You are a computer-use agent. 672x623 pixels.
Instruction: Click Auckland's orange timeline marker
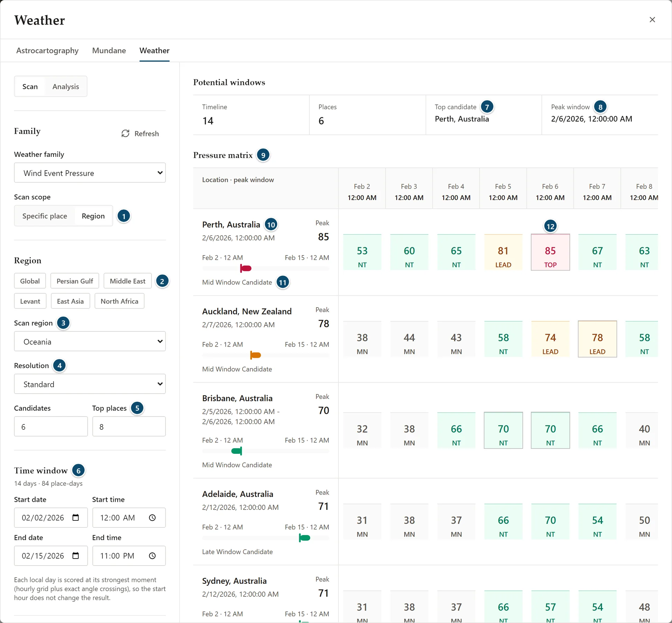[255, 355]
